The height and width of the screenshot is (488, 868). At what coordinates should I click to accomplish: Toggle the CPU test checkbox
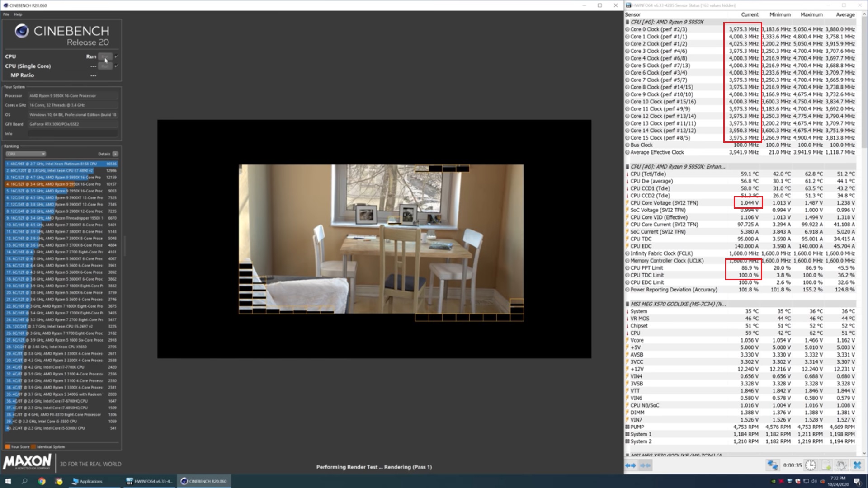coord(117,56)
